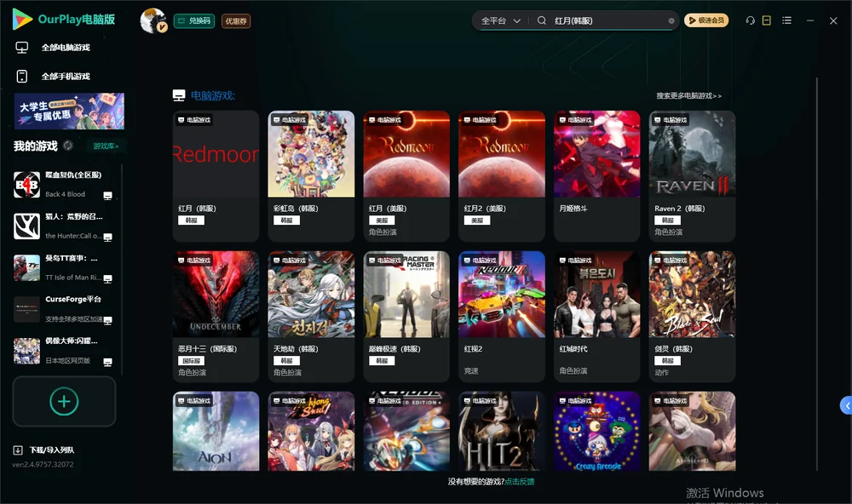Click the customer support headset icon
Image resolution: width=852 pixels, height=504 pixels.
pyautogui.click(x=750, y=20)
